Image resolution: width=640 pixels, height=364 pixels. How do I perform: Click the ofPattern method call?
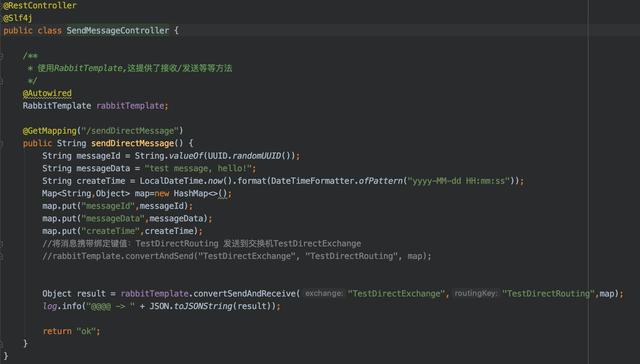coord(380,181)
